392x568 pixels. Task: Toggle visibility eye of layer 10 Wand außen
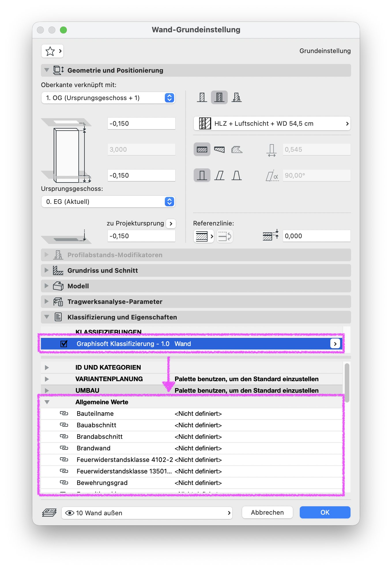pyautogui.click(x=70, y=513)
